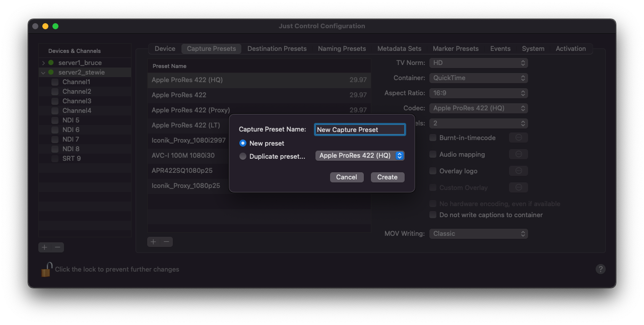Open the Aspect Ratio dropdown
The image size is (644, 325).
point(478,93)
